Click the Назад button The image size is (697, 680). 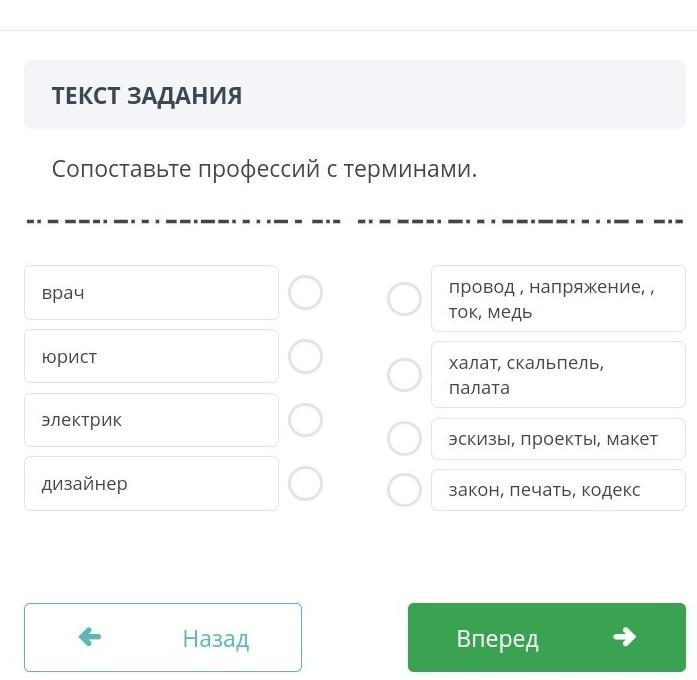[x=163, y=638]
